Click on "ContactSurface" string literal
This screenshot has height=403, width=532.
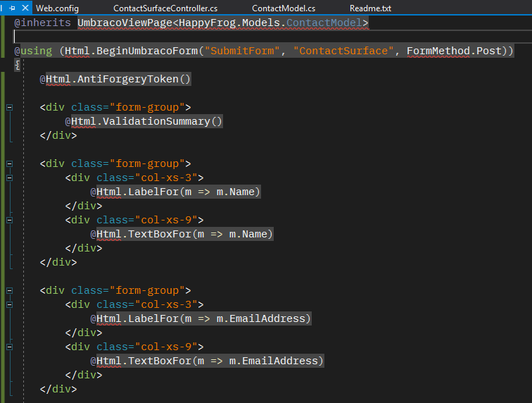(343, 51)
